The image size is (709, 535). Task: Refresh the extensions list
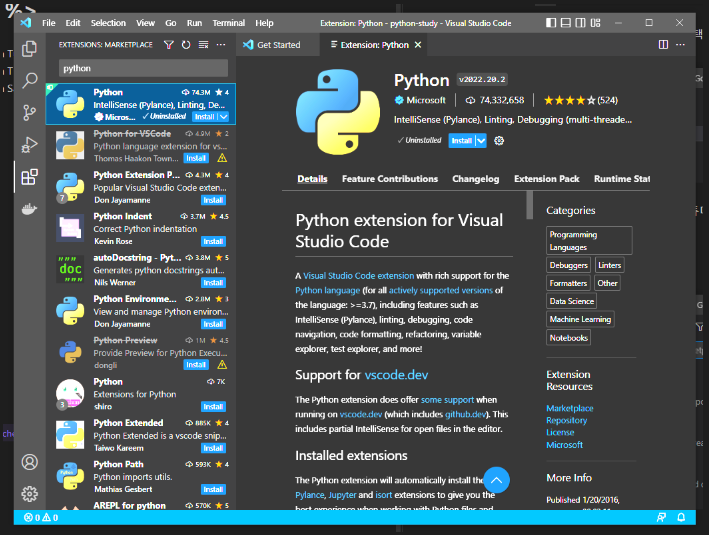click(186, 45)
